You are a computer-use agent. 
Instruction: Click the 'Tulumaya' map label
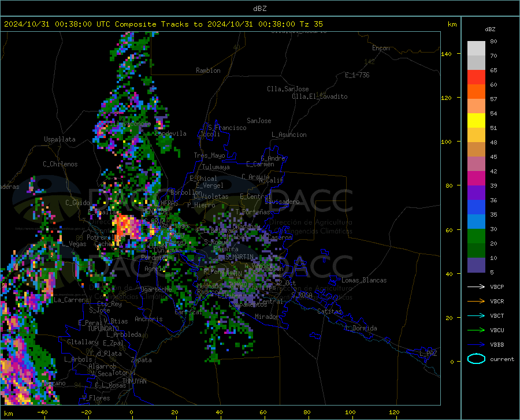click(216, 167)
